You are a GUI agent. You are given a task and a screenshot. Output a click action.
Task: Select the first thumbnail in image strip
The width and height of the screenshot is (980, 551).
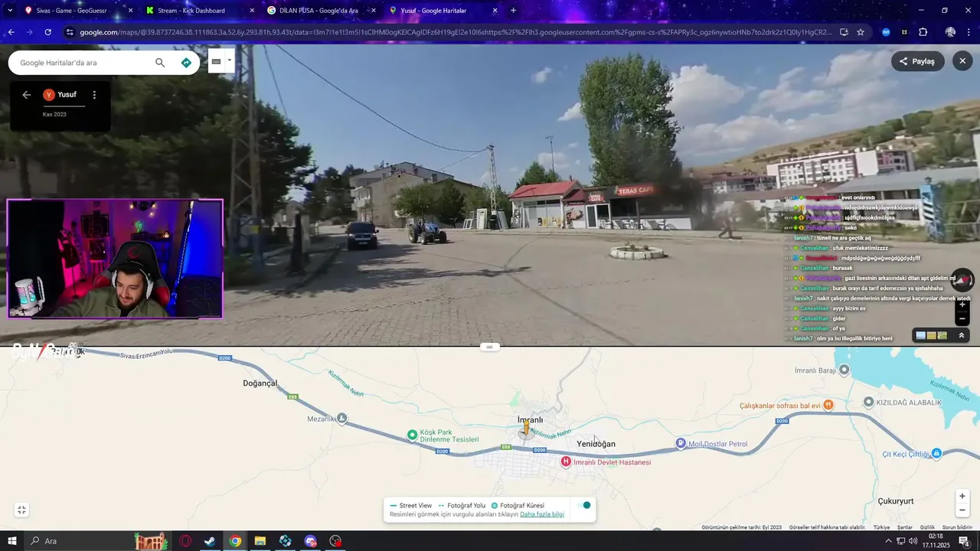920,335
